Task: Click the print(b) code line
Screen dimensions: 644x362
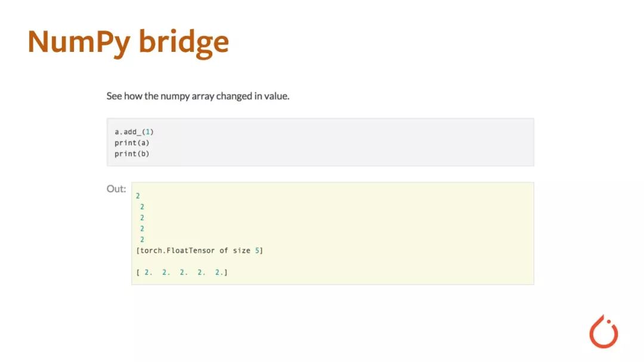Action: click(132, 154)
